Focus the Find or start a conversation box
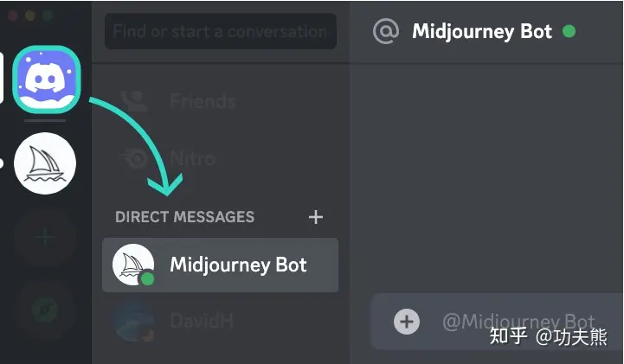 pos(221,31)
